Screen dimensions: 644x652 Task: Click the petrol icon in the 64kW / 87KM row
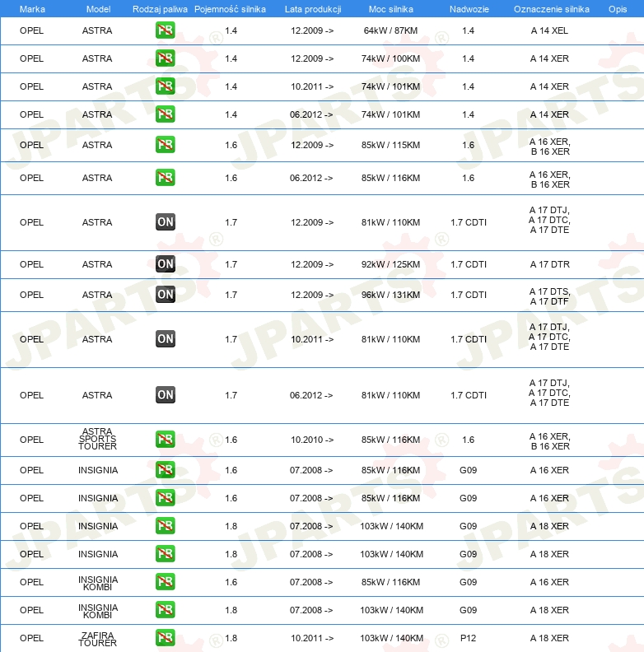pyautogui.click(x=166, y=30)
